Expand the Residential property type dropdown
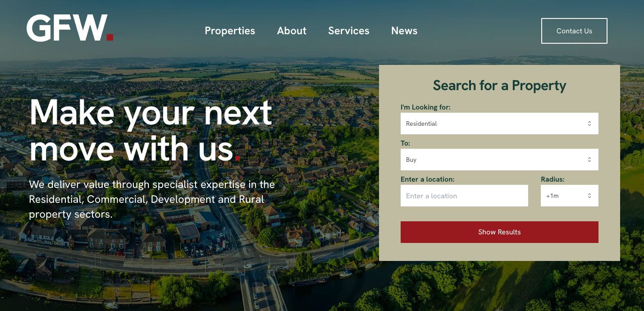The width and height of the screenshot is (644, 311). click(x=499, y=123)
